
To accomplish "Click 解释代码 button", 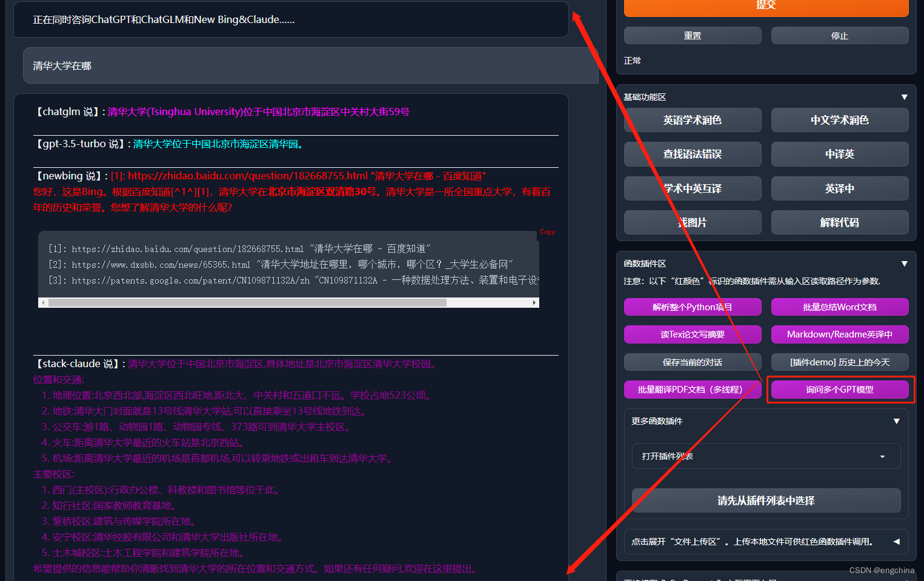I will tap(840, 222).
